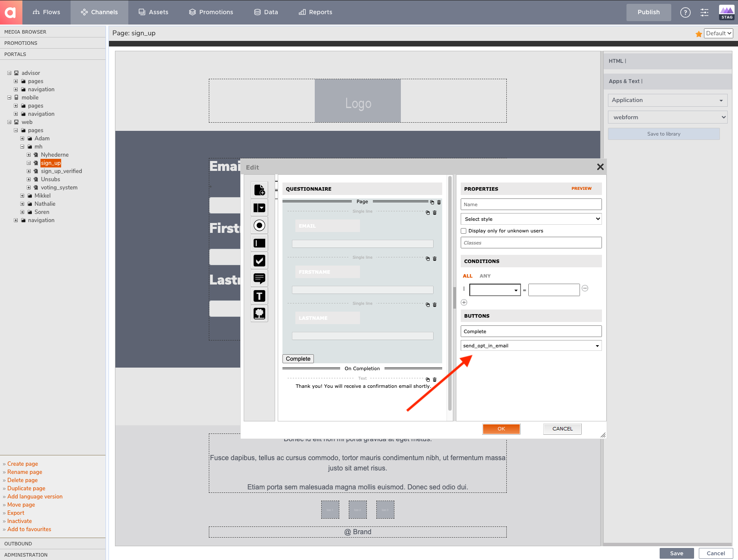This screenshot has width=738, height=560.
Task: Duplicate the EMAIL single line field
Action: click(x=428, y=213)
